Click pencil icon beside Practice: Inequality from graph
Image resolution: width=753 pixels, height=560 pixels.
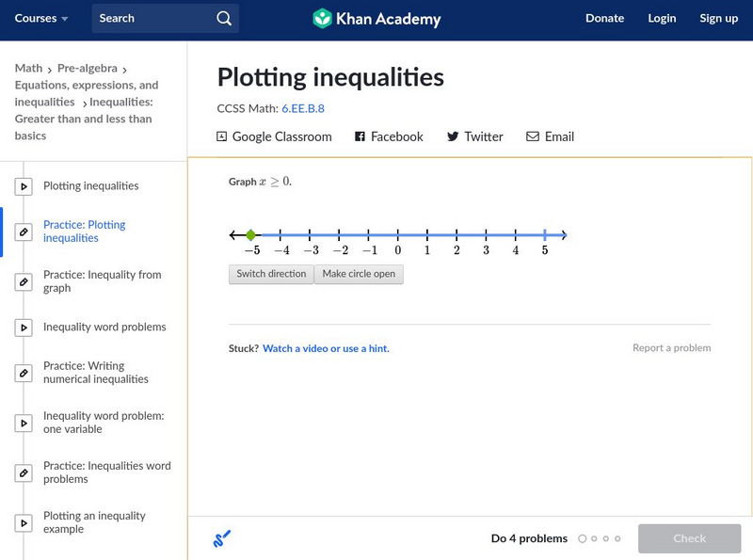click(x=24, y=281)
